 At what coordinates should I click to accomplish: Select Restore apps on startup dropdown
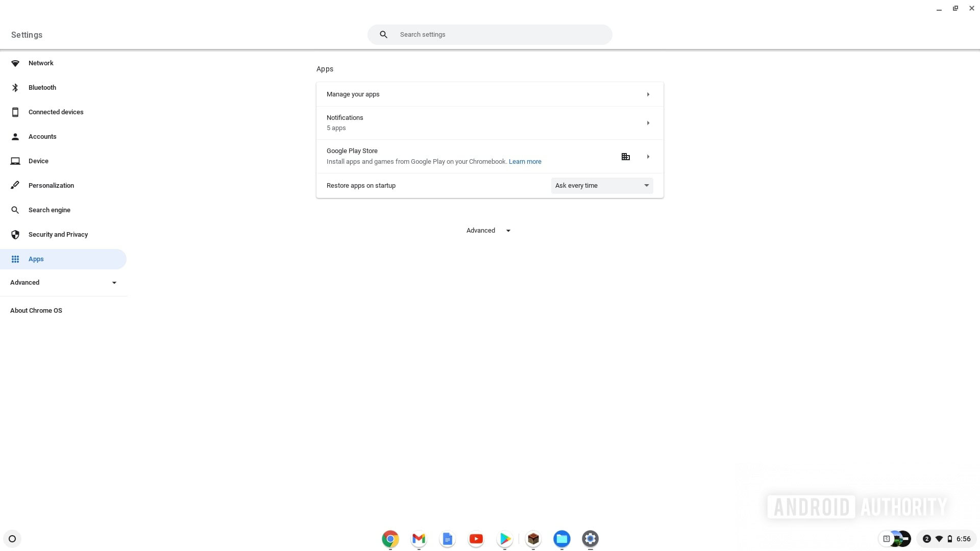(x=601, y=186)
